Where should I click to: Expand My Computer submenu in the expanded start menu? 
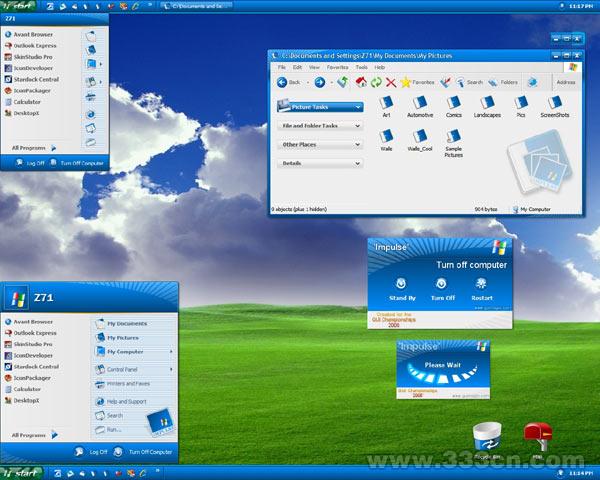click(x=171, y=351)
